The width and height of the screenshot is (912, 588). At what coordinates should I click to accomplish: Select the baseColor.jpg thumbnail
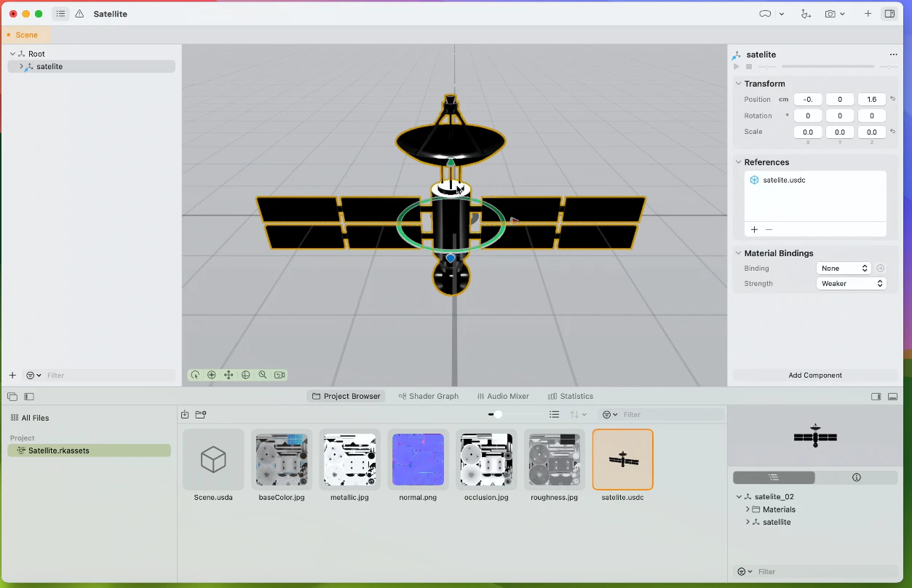pos(282,459)
